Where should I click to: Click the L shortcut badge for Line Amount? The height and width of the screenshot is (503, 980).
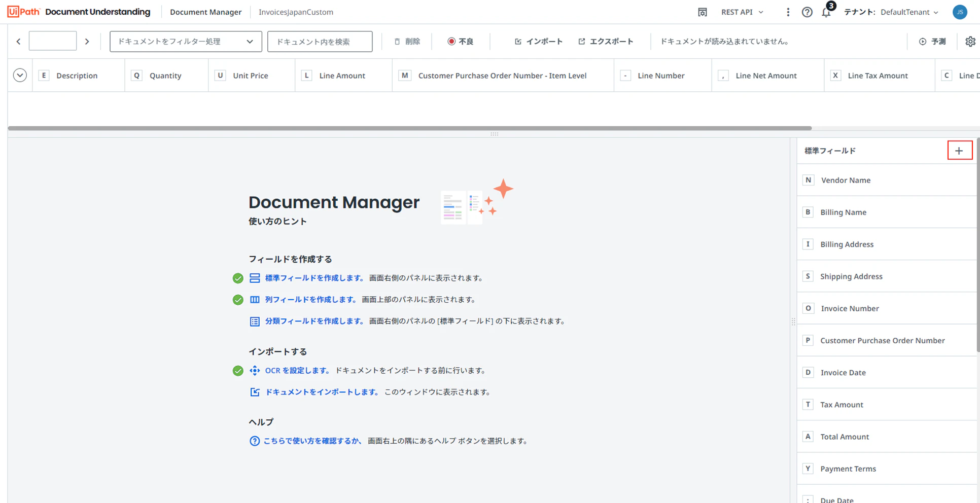(306, 76)
